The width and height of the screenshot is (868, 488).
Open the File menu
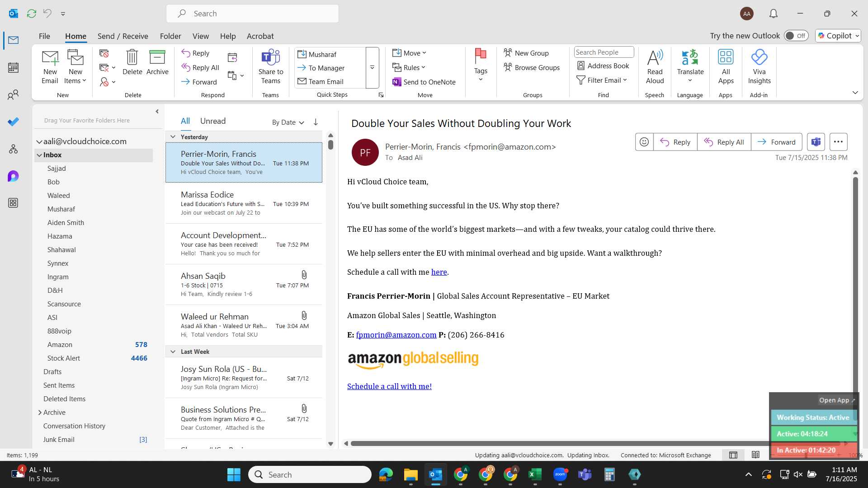coord(44,36)
